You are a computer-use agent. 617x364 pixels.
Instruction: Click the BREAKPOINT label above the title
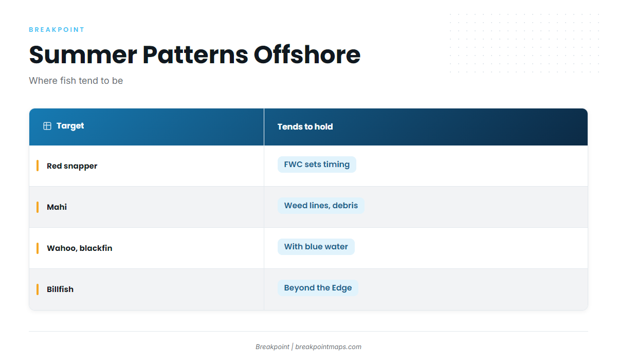point(57,30)
